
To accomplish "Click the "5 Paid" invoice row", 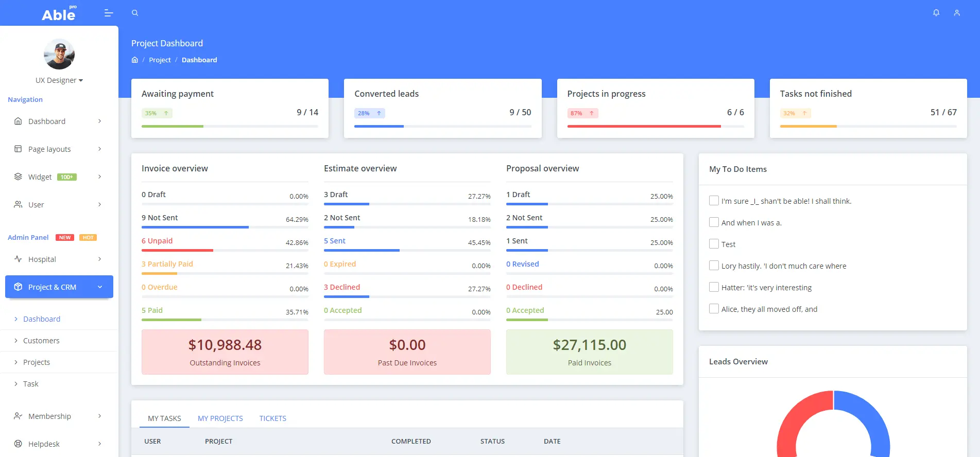I will 225,313.
